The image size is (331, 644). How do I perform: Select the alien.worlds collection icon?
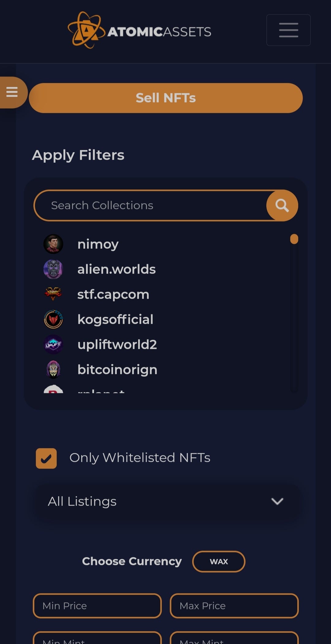point(53,269)
